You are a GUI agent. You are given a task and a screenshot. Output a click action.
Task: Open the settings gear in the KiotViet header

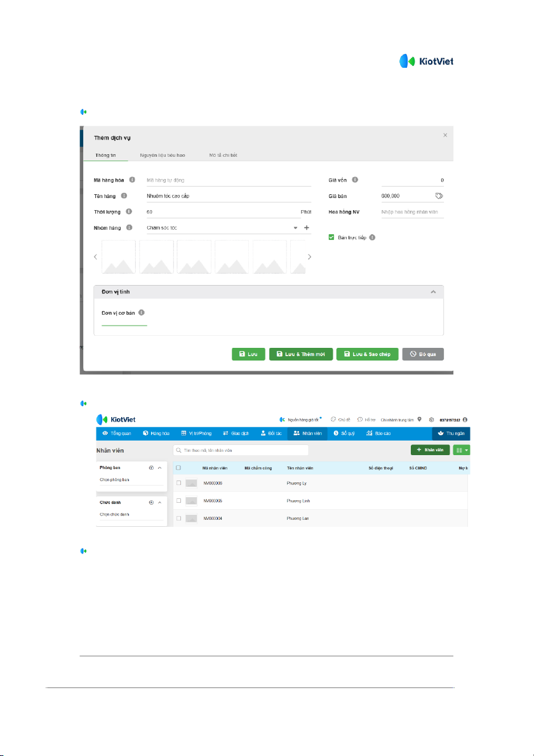coord(431,420)
